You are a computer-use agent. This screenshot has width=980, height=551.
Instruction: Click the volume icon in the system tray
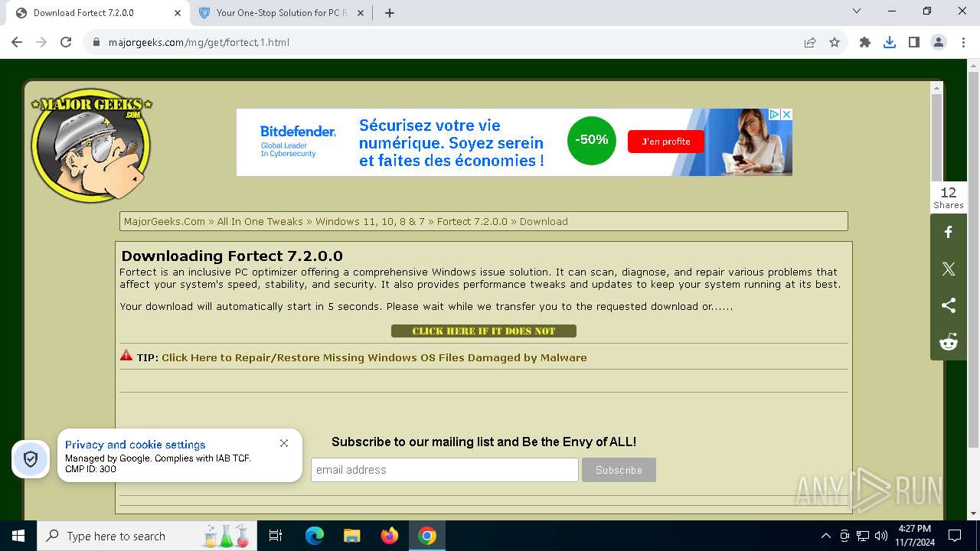tap(881, 536)
